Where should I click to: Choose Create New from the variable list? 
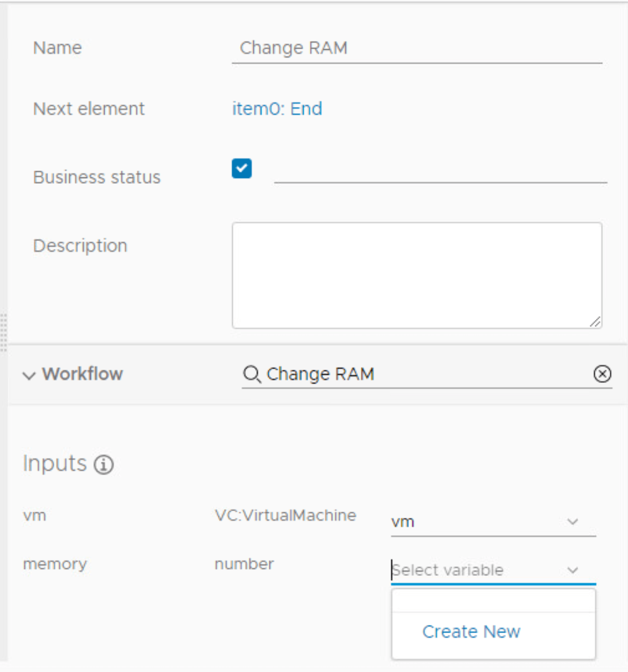471,632
